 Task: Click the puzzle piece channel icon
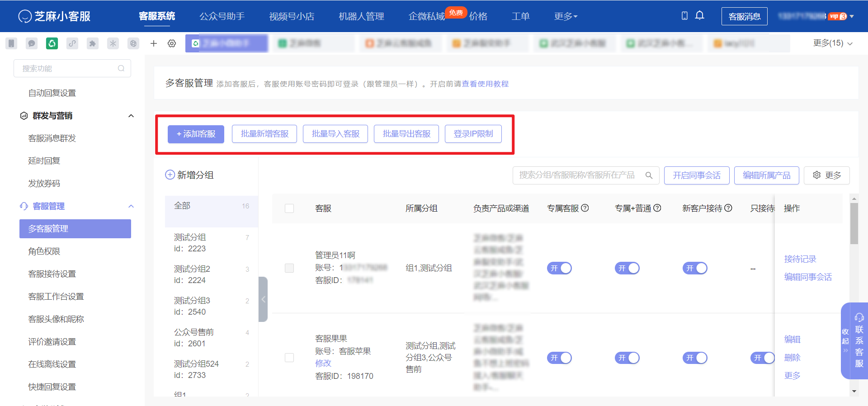point(93,43)
